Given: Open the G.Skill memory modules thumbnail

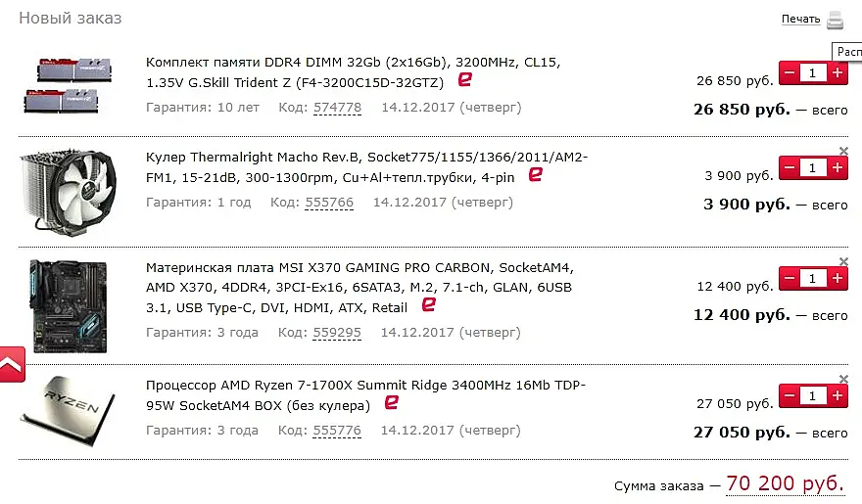Looking at the screenshot, I should (x=68, y=85).
